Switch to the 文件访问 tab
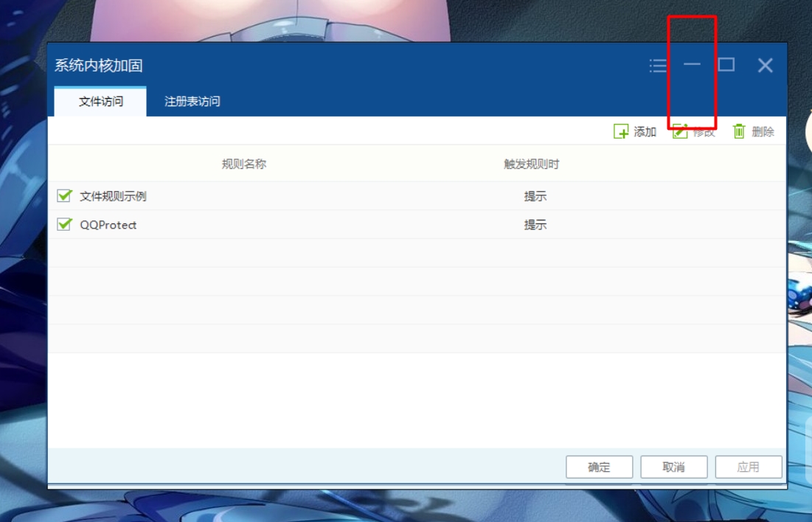 click(100, 102)
